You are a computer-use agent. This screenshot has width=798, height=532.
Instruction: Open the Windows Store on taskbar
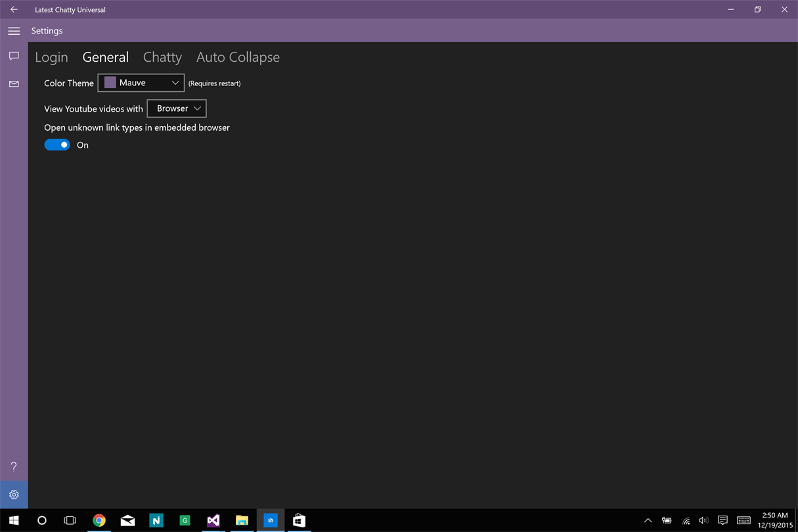(299, 520)
